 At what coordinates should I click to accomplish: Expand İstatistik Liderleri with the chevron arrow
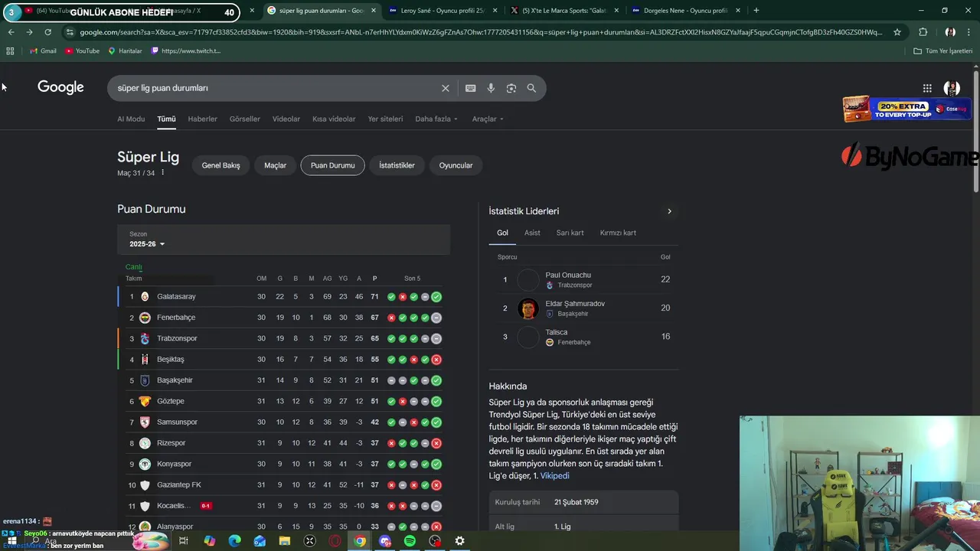[x=669, y=211]
